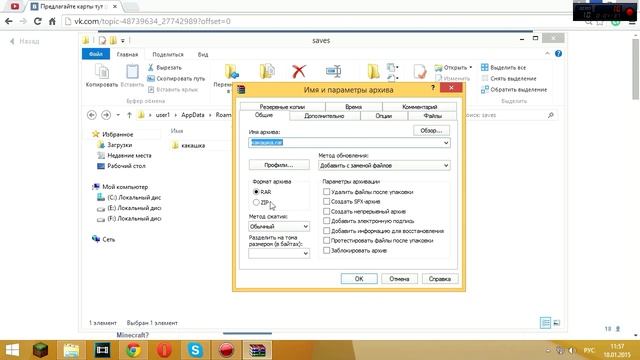Open the 'Вид' ribbon tab in Explorer
The height and width of the screenshot is (360, 640).
203,54
